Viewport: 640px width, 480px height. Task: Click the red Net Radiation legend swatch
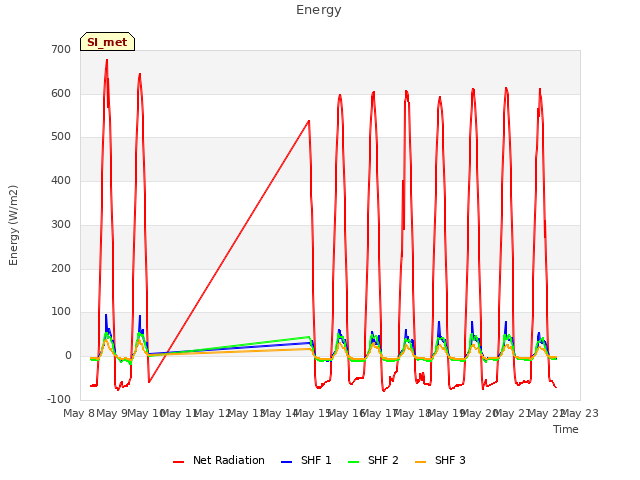point(178,462)
